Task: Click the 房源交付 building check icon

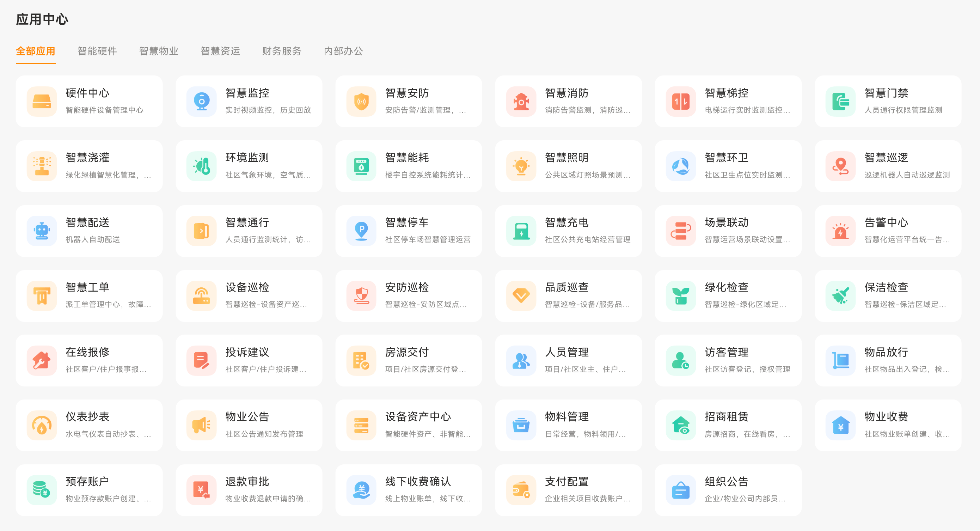Action: (361, 360)
